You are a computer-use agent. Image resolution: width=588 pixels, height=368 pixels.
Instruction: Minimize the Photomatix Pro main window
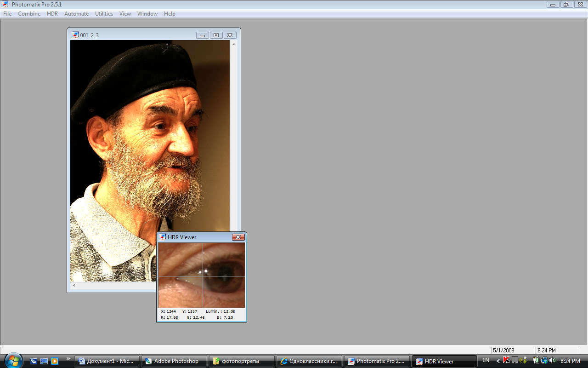553,5
